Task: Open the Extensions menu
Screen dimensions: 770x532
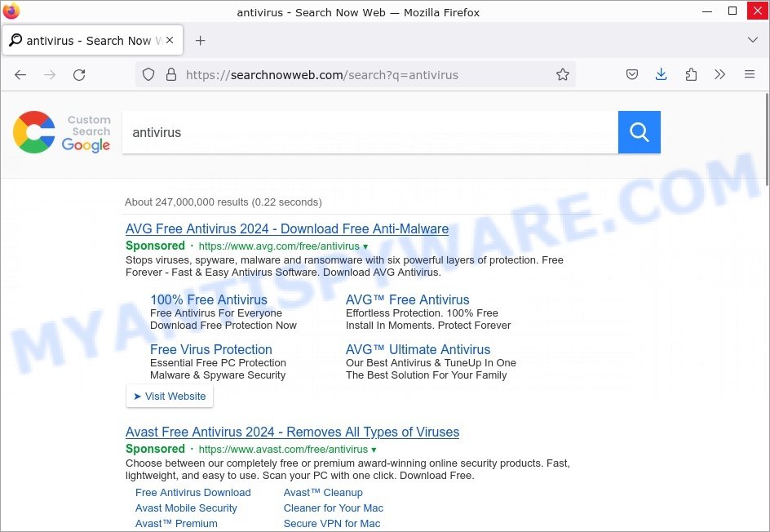Action: [691, 75]
